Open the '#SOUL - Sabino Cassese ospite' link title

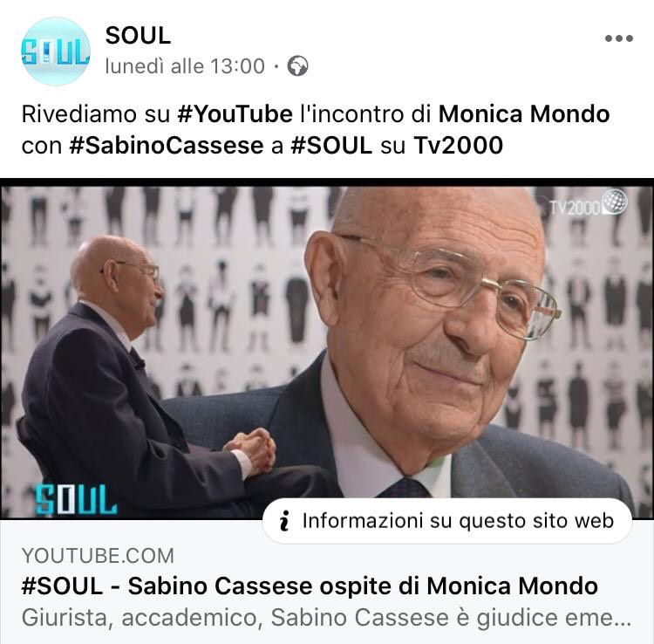(x=310, y=586)
